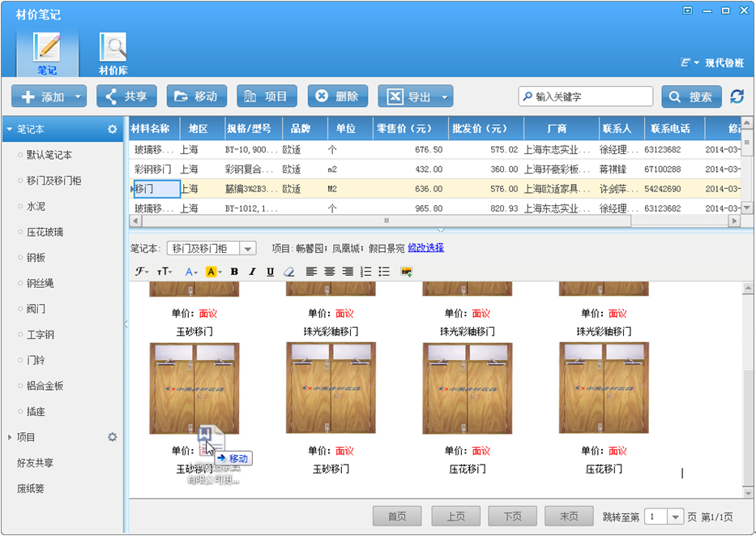This screenshot has width=756, height=536.
Task: Switch to the 材价库 tab
Action: (113, 53)
